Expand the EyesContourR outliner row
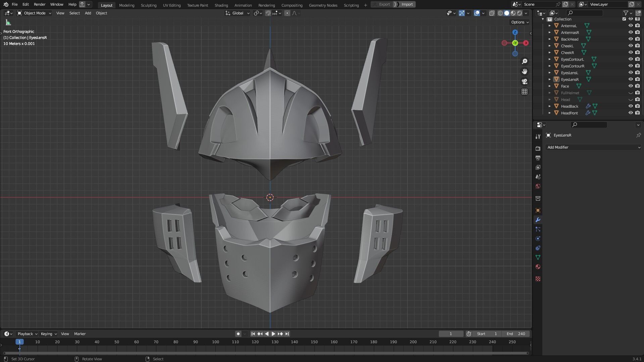 (549, 66)
